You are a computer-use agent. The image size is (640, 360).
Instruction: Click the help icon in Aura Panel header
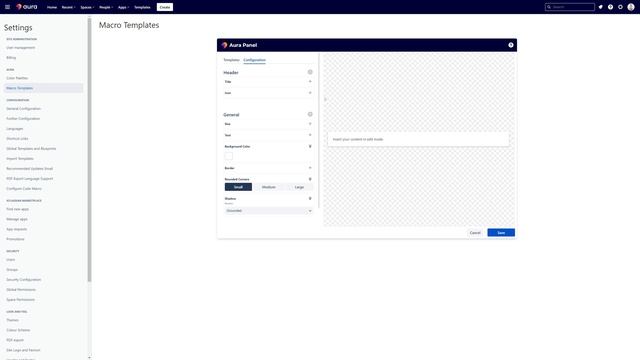(511, 45)
